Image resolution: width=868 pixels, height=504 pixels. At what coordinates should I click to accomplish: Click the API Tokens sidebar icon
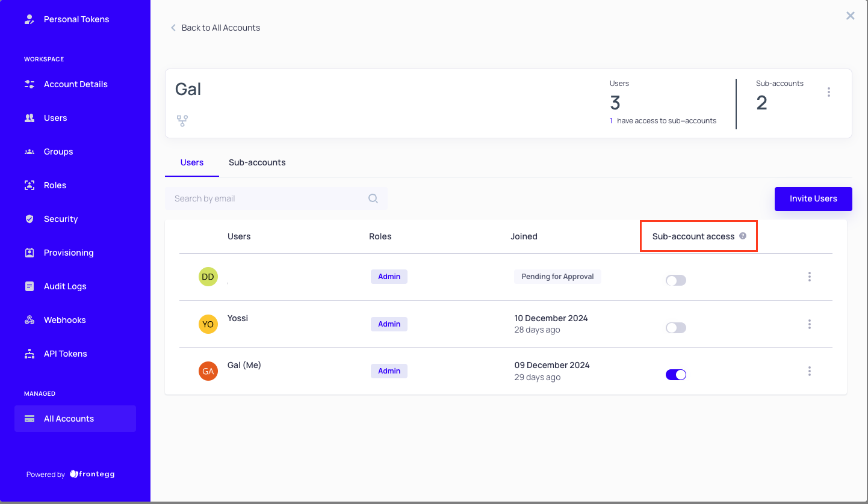[29, 354]
